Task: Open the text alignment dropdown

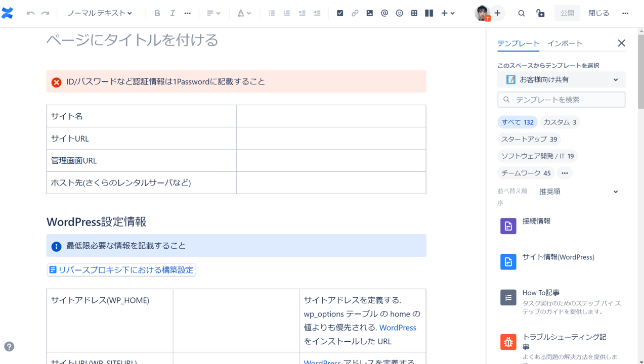Action: (x=214, y=13)
